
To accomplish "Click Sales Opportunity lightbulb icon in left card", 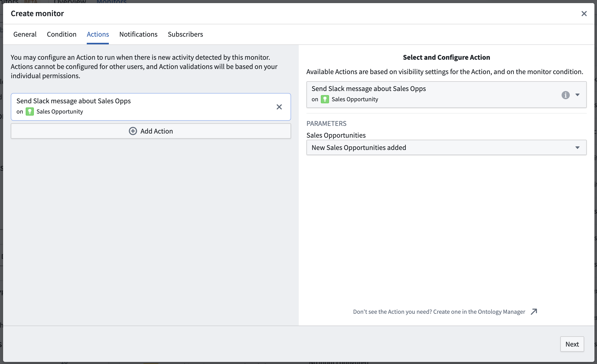I will coord(30,112).
